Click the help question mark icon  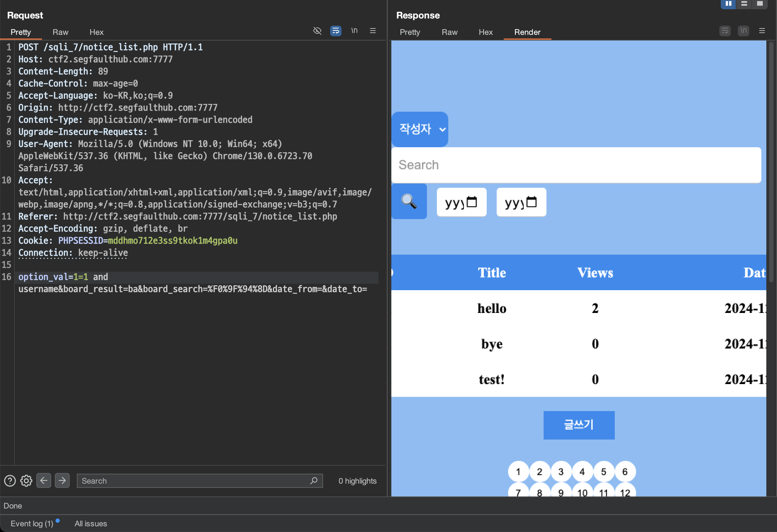(10, 481)
